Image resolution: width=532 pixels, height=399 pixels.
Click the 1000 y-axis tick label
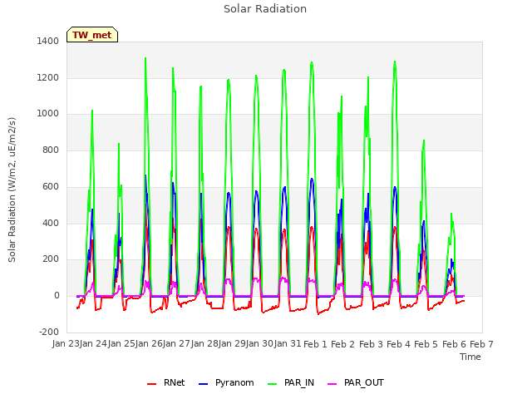click(x=48, y=114)
